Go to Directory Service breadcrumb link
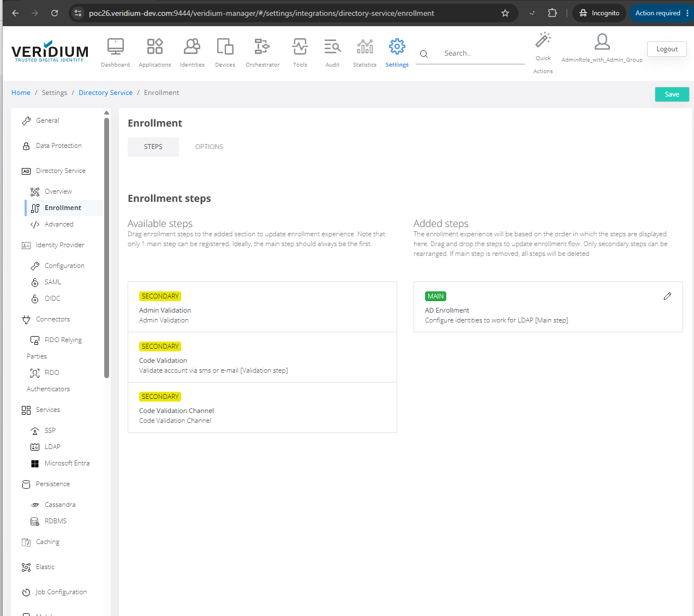Viewport: 694px width, 616px height. (x=106, y=93)
